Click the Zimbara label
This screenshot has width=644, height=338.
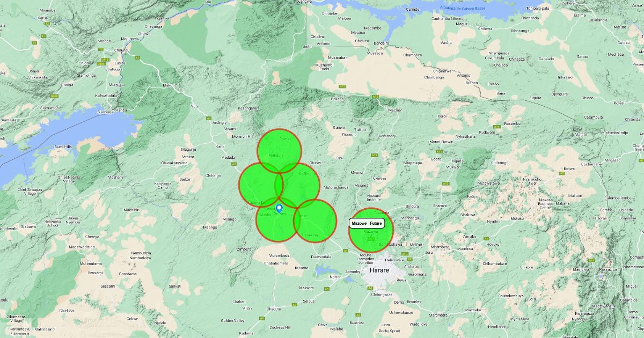click(x=244, y=249)
